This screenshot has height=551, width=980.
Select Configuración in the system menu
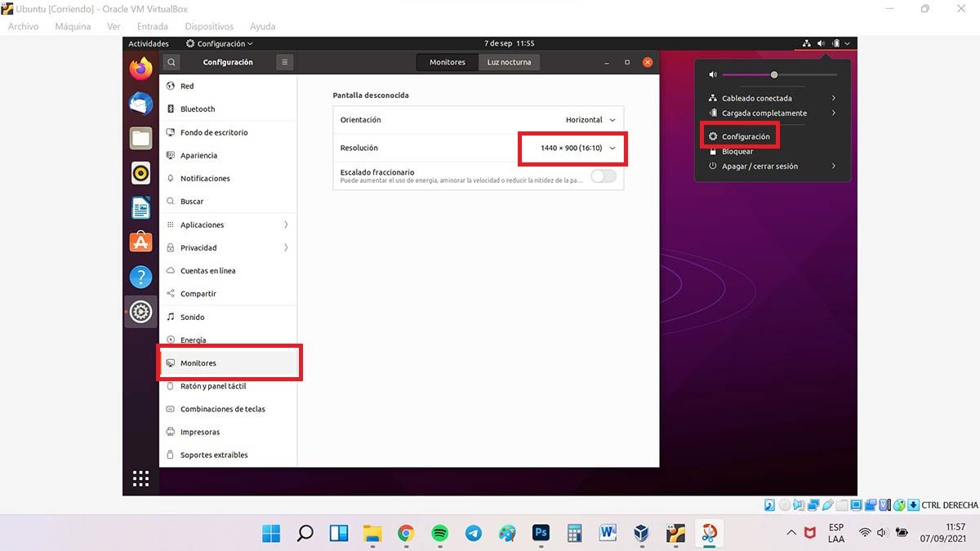tap(745, 137)
